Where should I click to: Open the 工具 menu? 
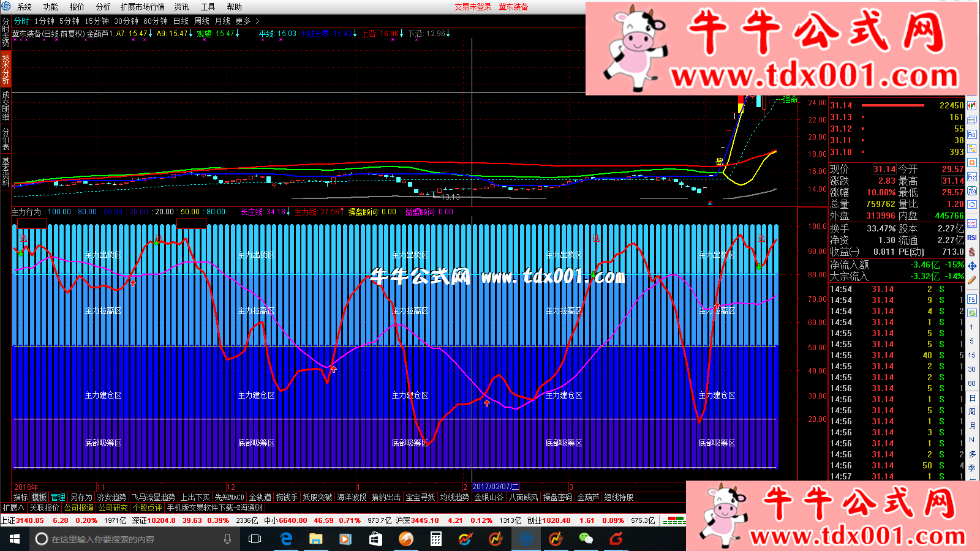point(208,7)
